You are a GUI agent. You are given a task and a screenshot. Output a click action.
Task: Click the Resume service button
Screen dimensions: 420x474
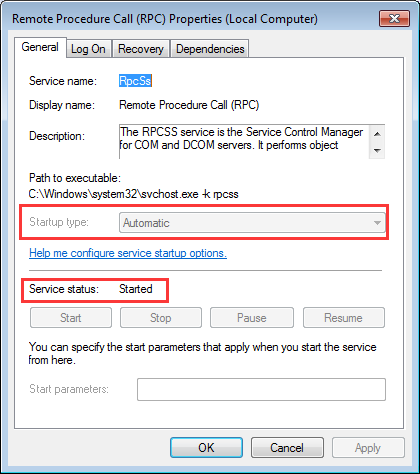click(344, 318)
